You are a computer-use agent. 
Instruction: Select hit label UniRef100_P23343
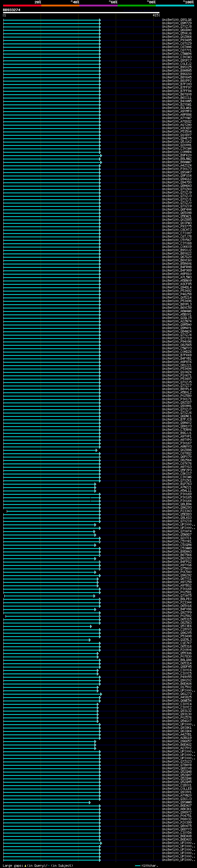[177, 511]
